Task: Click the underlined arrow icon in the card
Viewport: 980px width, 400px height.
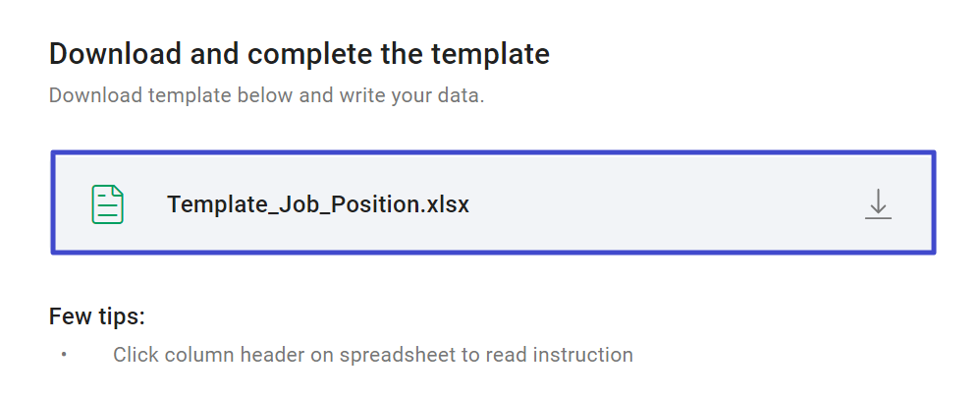Action: coord(878,204)
